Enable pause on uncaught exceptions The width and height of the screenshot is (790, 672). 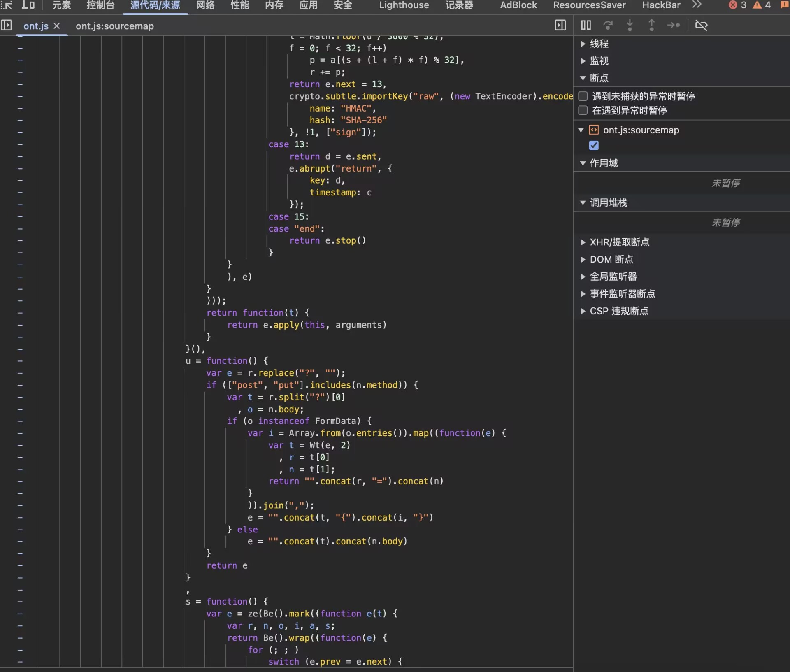[583, 96]
